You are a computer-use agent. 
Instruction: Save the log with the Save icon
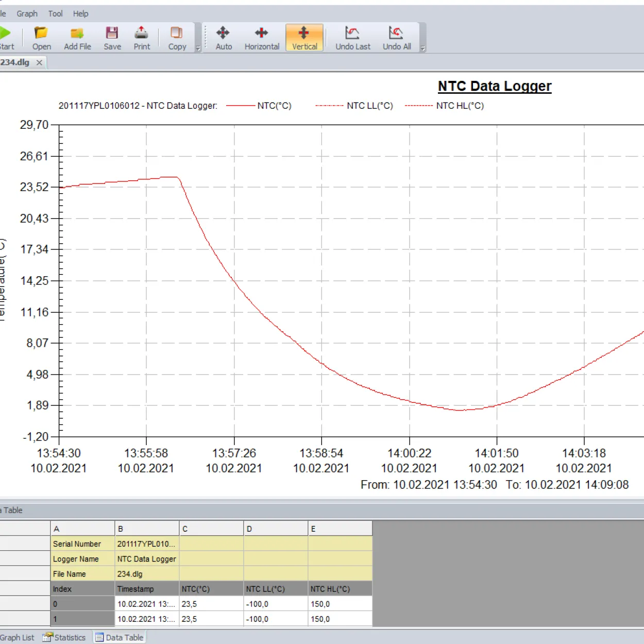(112, 33)
